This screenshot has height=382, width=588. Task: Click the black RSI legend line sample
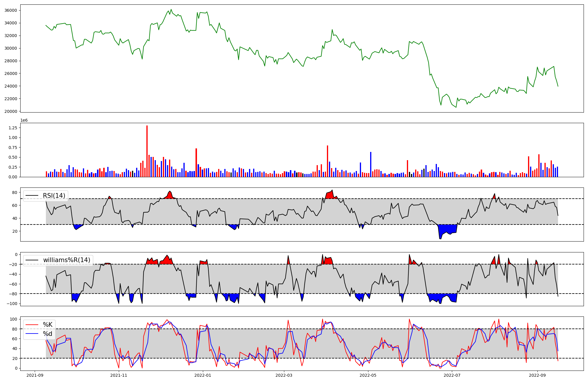(x=32, y=196)
